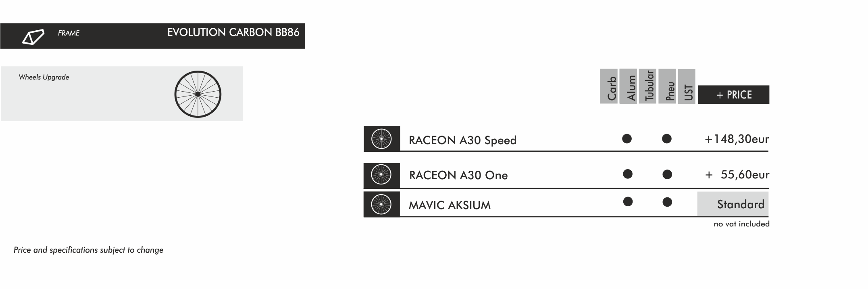
Task: Click the + PRICE header button
Action: coord(733,95)
